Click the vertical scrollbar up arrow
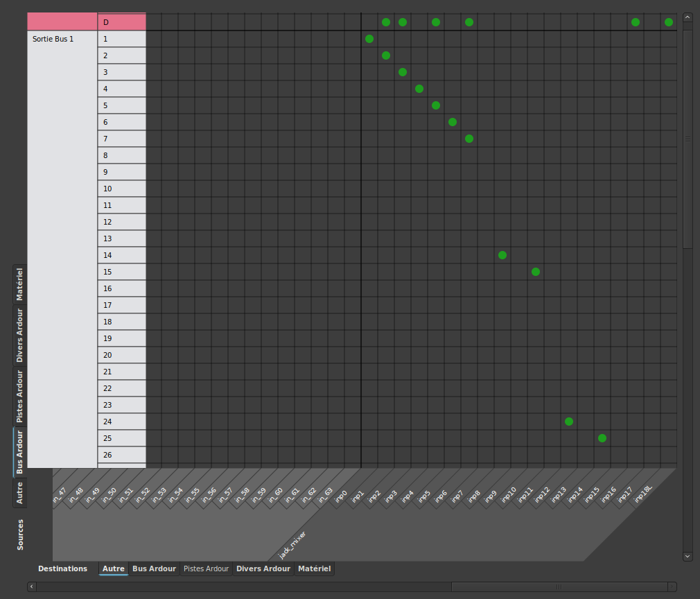The height and width of the screenshot is (599, 700). pos(688,17)
